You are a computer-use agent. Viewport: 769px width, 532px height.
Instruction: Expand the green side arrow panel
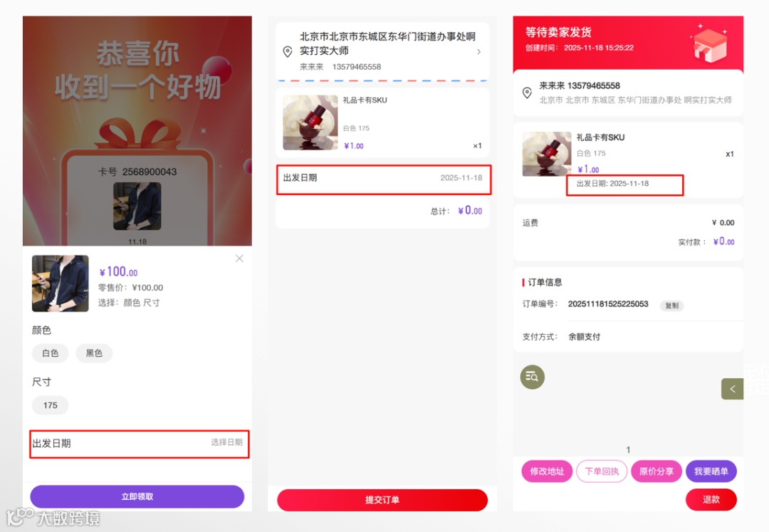pos(732,389)
